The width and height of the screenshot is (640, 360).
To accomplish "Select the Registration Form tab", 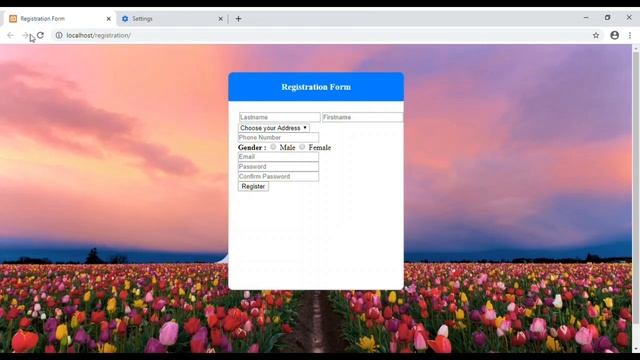I will 60,19.
